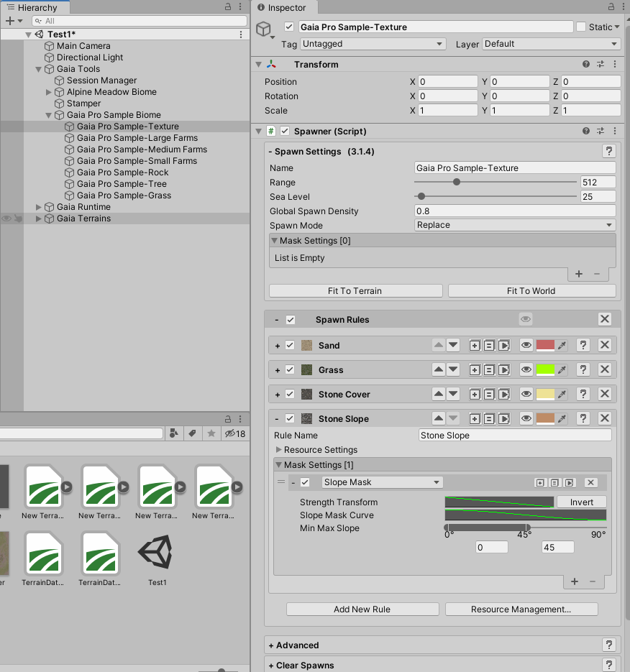Pick Sand visualization color eyedropper
This screenshot has height=672, width=630.
[x=562, y=346]
